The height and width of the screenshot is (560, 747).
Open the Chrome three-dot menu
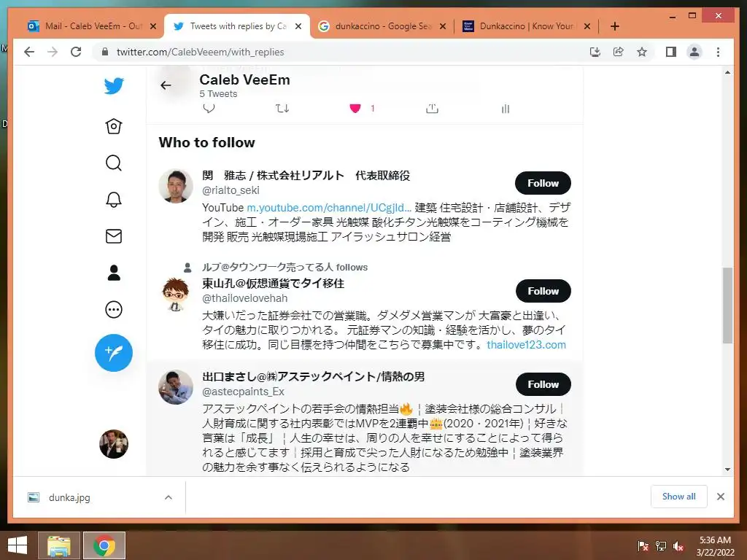(718, 52)
